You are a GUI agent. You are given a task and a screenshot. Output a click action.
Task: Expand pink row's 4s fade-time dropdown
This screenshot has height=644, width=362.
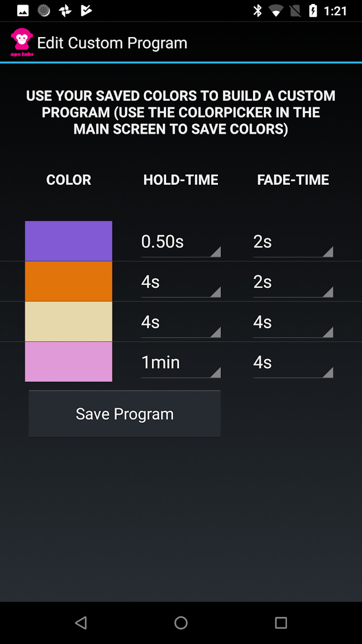293,362
